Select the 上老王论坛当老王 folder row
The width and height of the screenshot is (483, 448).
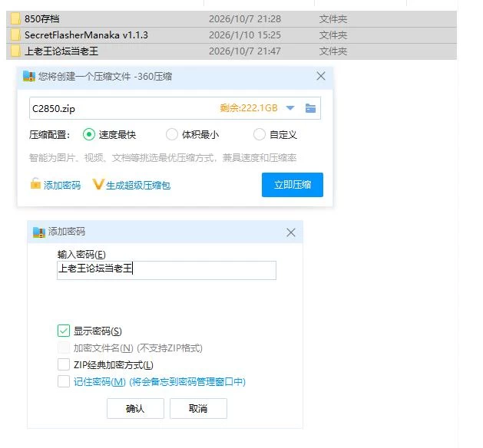(231, 51)
